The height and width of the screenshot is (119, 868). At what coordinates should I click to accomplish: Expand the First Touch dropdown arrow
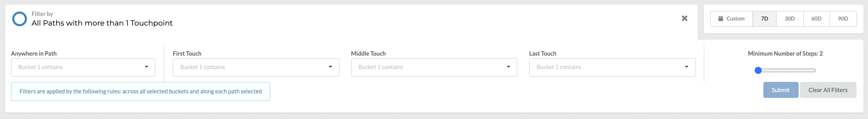pos(330,67)
